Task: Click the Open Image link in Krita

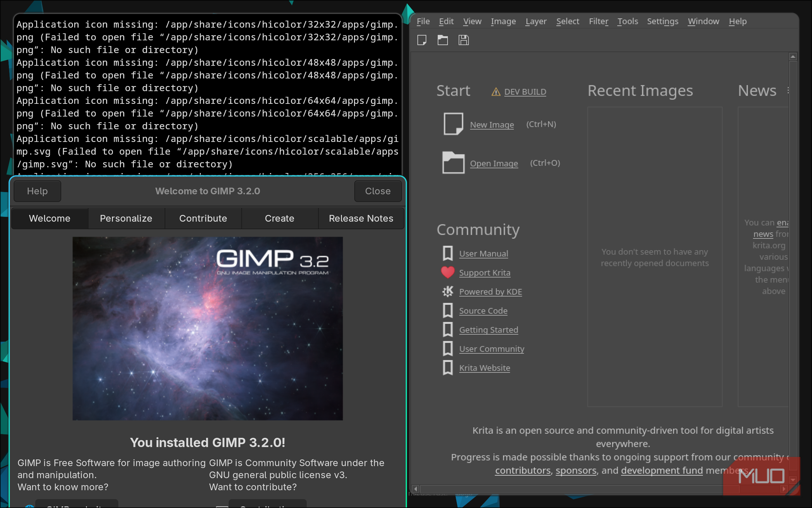Action: pos(494,164)
